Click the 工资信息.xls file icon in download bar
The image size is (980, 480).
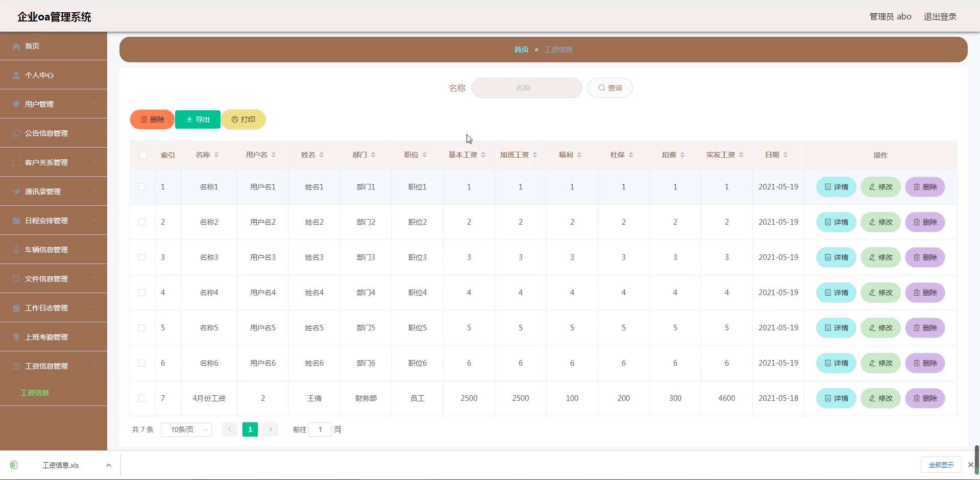[x=14, y=465]
